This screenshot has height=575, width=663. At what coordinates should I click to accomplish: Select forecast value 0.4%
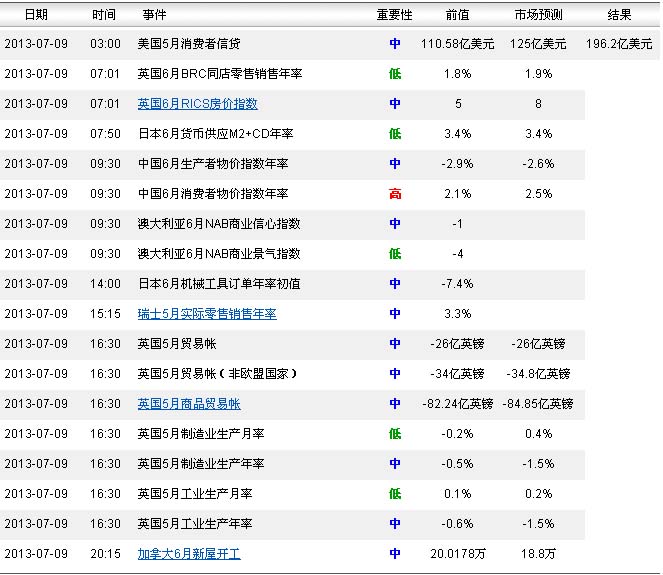(x=538, y=434)
